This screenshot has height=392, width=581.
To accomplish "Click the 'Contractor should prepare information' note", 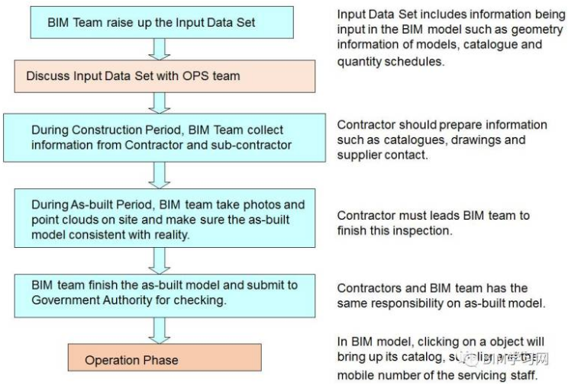I will pos(442,140).
